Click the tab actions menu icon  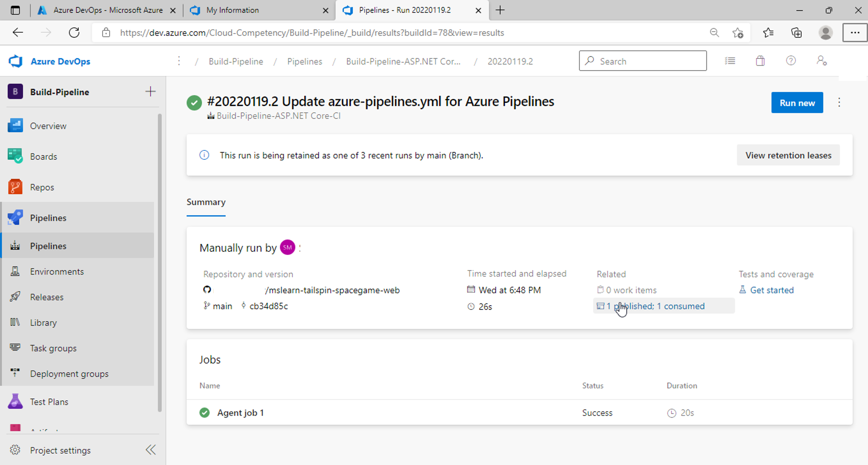pyautogui.click(x=15, y=10)
